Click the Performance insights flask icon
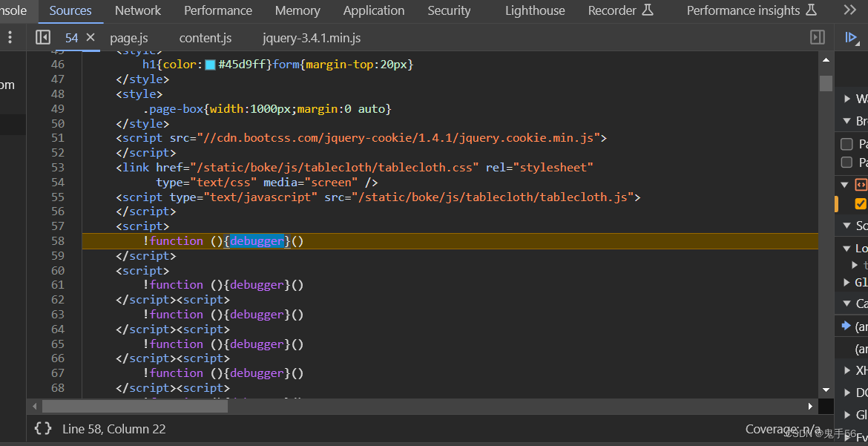This screenshot has height=446, width=868. tap(811, 10)
